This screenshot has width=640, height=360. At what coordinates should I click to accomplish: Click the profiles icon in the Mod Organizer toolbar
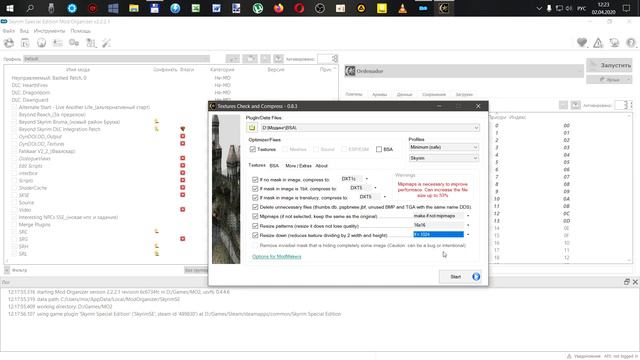tap(58, 43)
